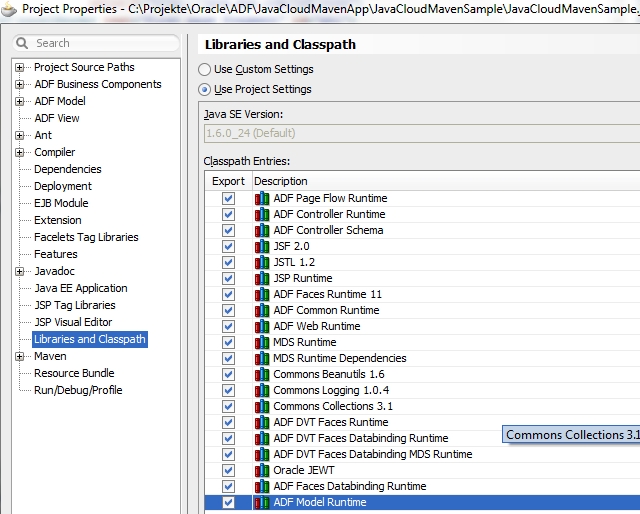
Task: Uncheck export for ADF Page Flow Runtime
Action: click(228, 198)
